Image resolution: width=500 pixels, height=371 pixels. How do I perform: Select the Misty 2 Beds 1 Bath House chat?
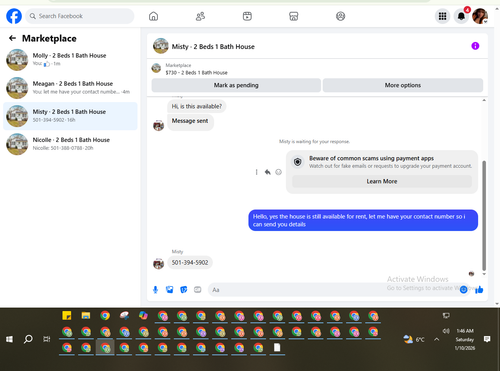(70, 116)
